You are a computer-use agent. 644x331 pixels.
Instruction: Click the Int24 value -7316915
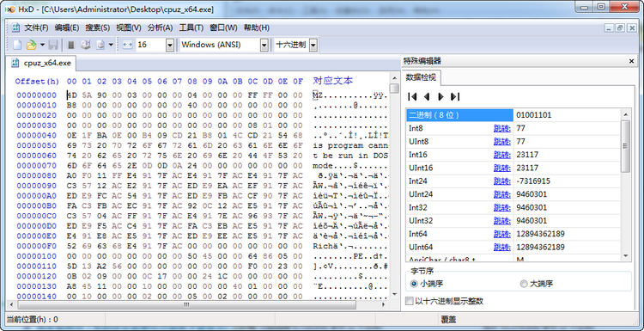(x=533, y=181)
